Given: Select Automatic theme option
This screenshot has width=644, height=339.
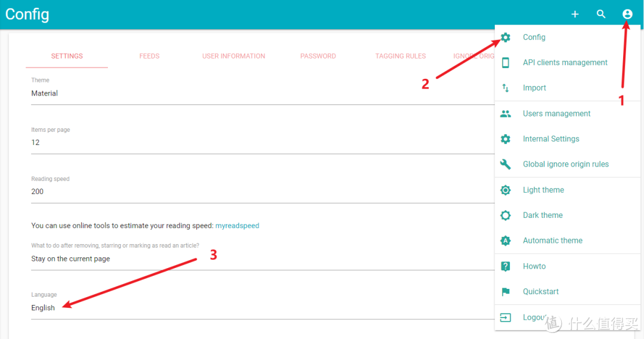Looking at the screenshot, I should 552,241.
